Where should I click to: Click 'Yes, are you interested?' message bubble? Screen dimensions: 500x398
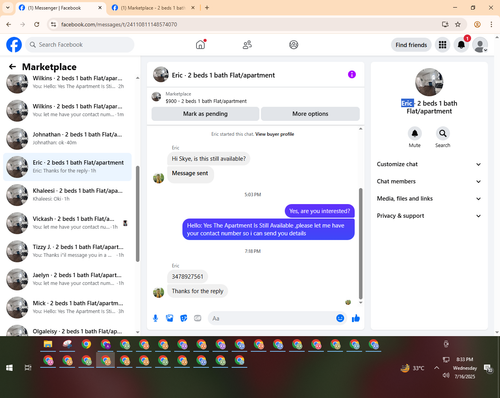319,211
